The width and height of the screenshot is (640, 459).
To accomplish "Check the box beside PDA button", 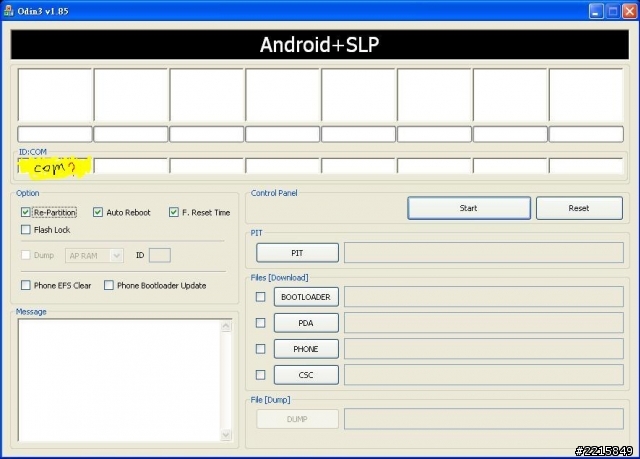I will coord(260,323).
